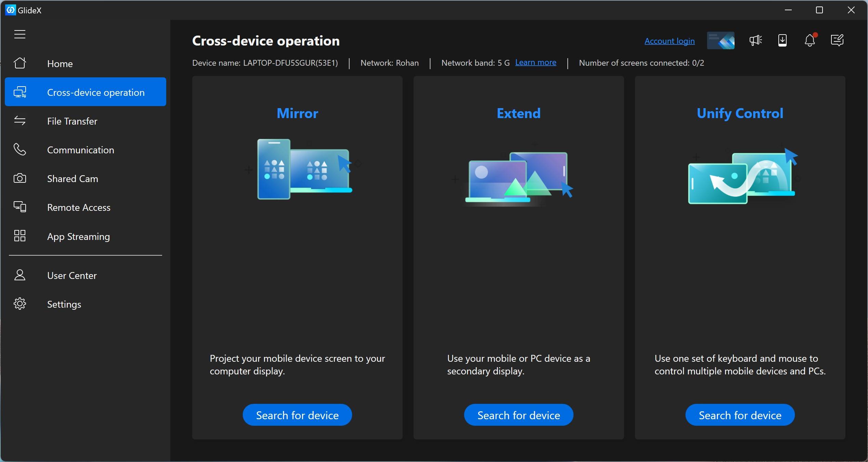Open File Transfer from sidebar
This screenshot has width=868, height=462.
(72, 121)
